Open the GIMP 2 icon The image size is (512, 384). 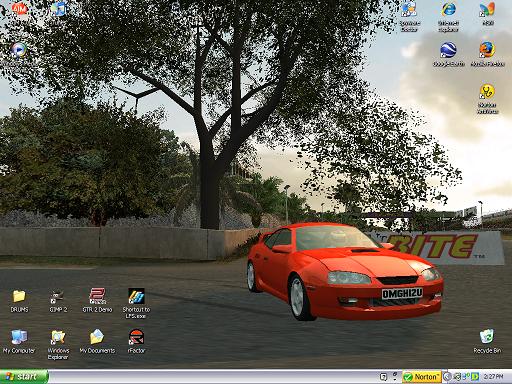click(x=58, y=300)
